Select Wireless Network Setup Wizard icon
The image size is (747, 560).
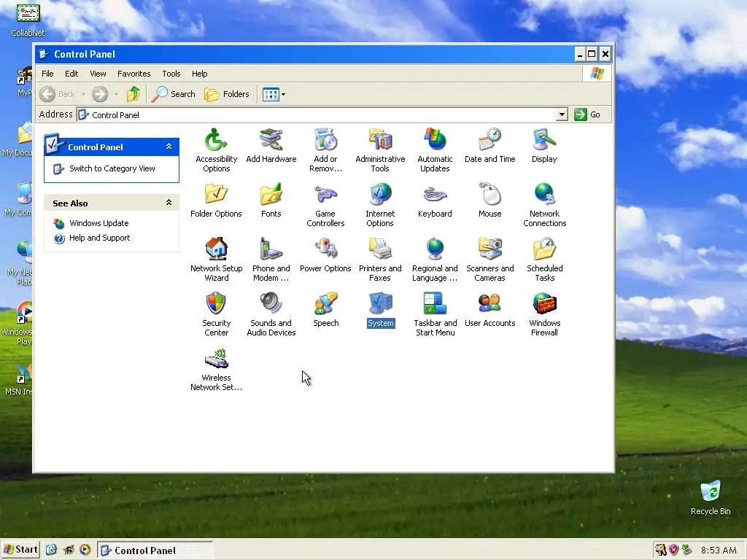click(216, 368)
